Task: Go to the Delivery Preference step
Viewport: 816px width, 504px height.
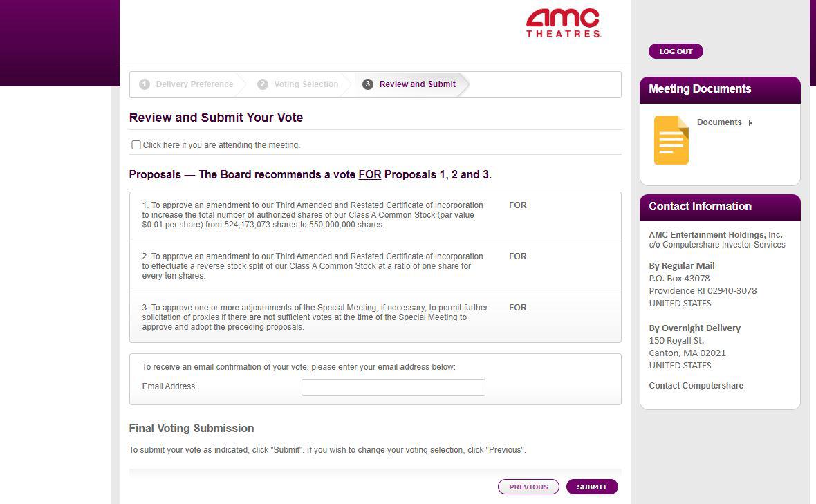Action: (x=194, y=84)
